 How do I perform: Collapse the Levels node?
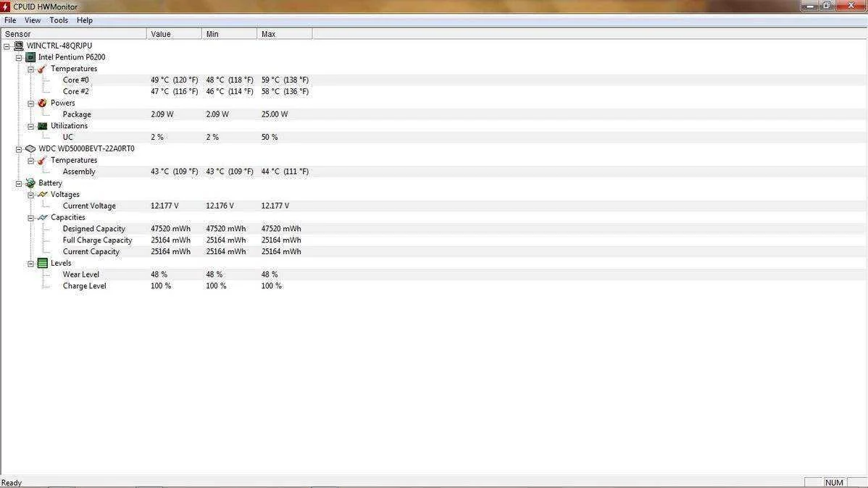(x=31, y=264)
